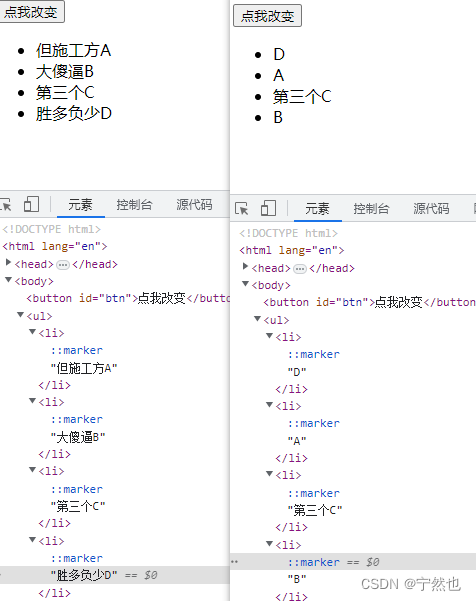
Task: Select the DOCTYPE row in left DevTools
Action: [x=51, y=229]
